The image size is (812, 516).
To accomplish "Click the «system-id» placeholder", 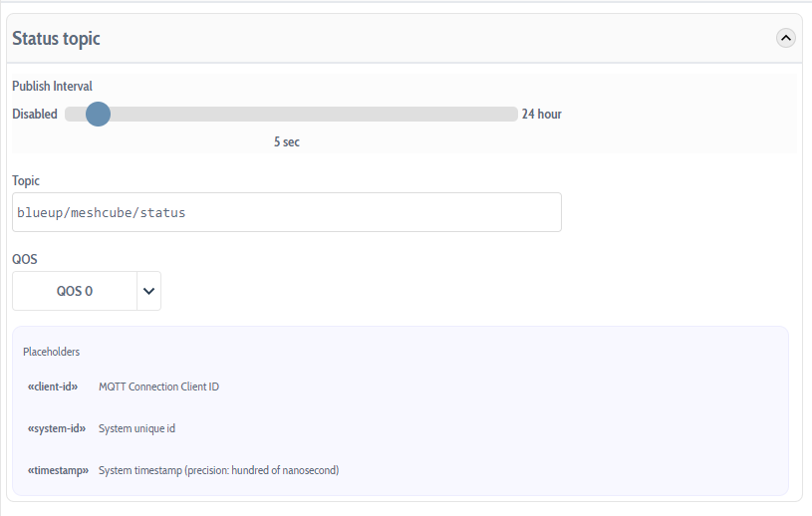I will click(54, 428).
